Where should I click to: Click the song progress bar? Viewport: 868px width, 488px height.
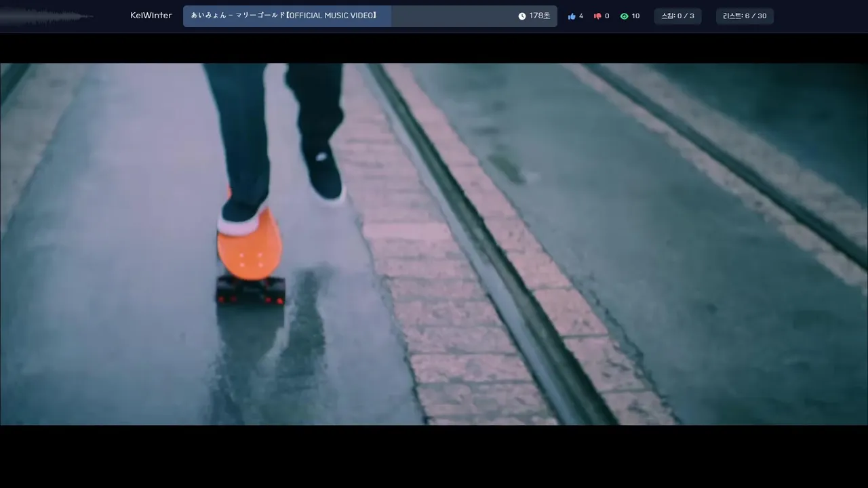click(x=370, y=16)
